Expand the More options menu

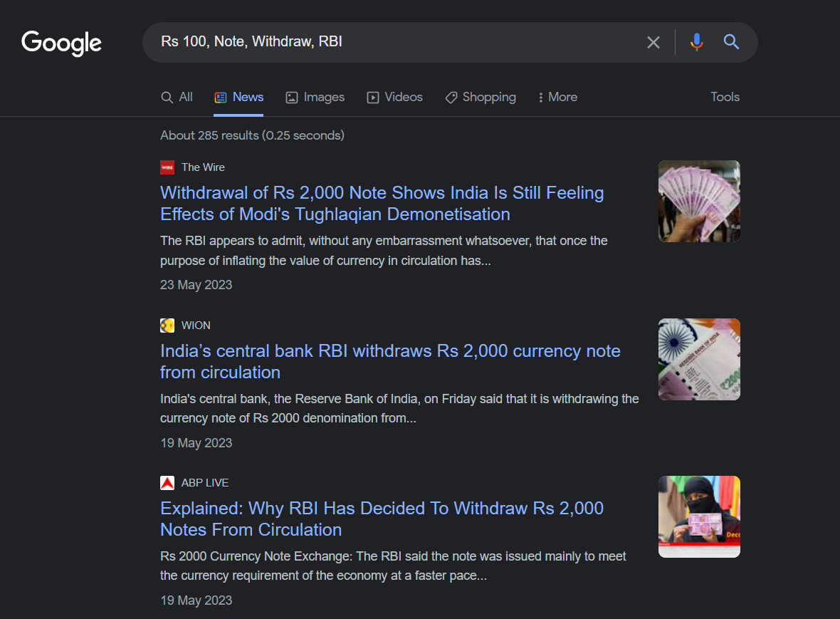557,98
